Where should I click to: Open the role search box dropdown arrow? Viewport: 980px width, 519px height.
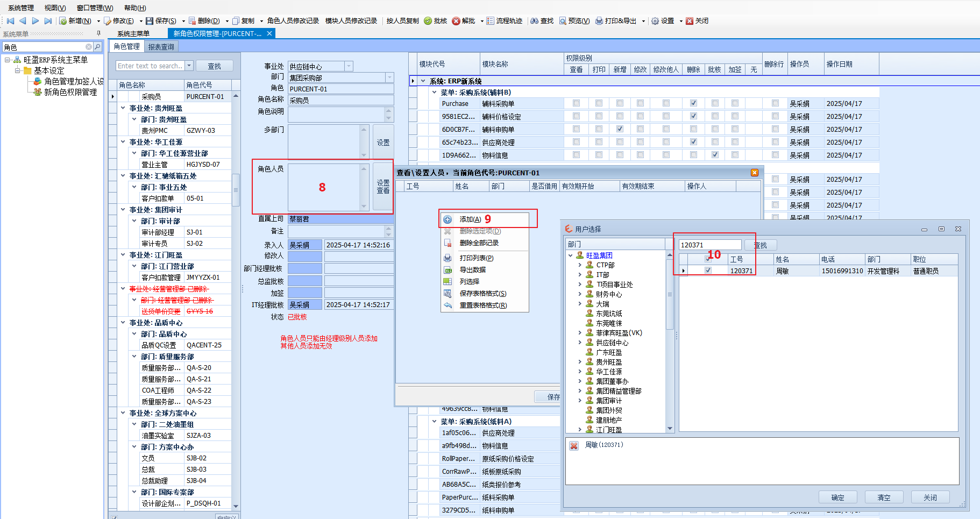[189, 66]
